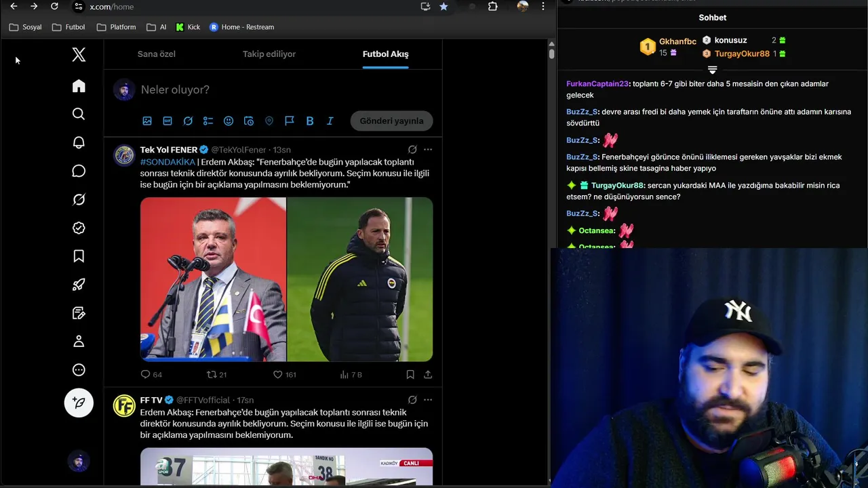Repost the tweet showing 21 reposts
Screen dimensions: 868x488
(216, 374)
